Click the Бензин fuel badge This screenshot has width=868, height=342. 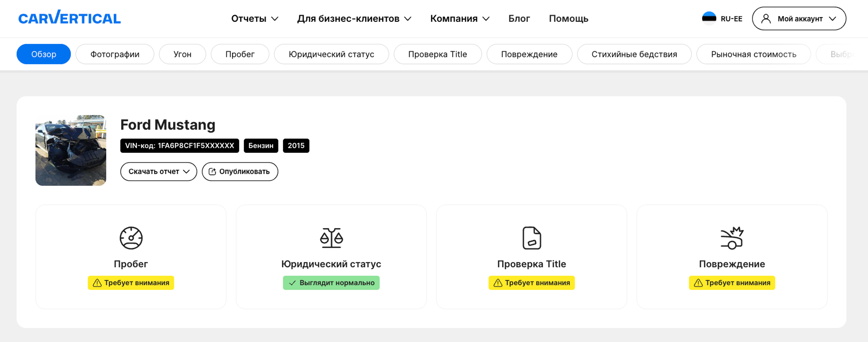point(261,146)
